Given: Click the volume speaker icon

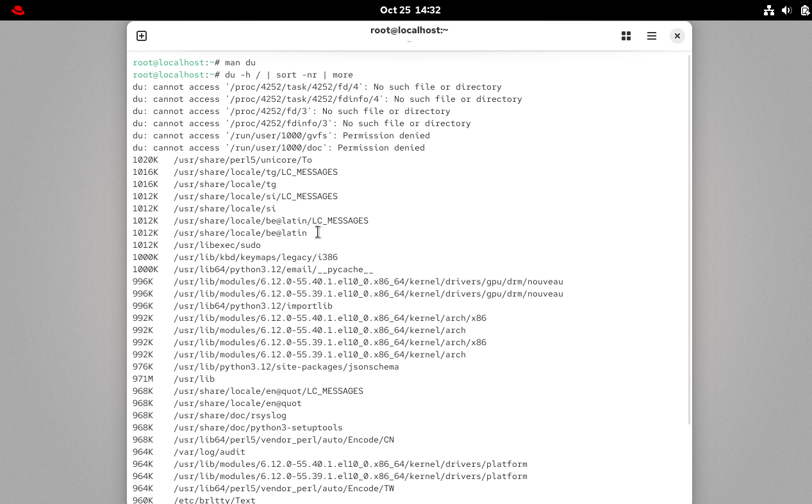Looking at the screenshot, I should [787, 10].
